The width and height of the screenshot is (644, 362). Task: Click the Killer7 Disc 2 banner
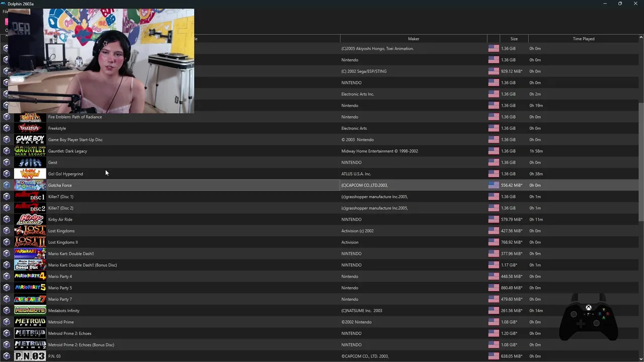point(30,208)
